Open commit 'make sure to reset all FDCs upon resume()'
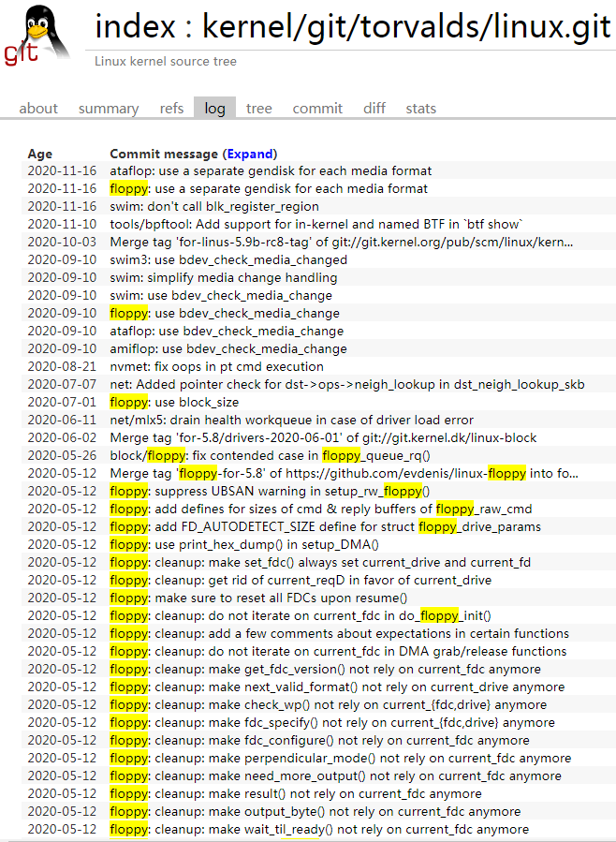Viewport: 616px width, 842px height. click(x=258, y=597)
